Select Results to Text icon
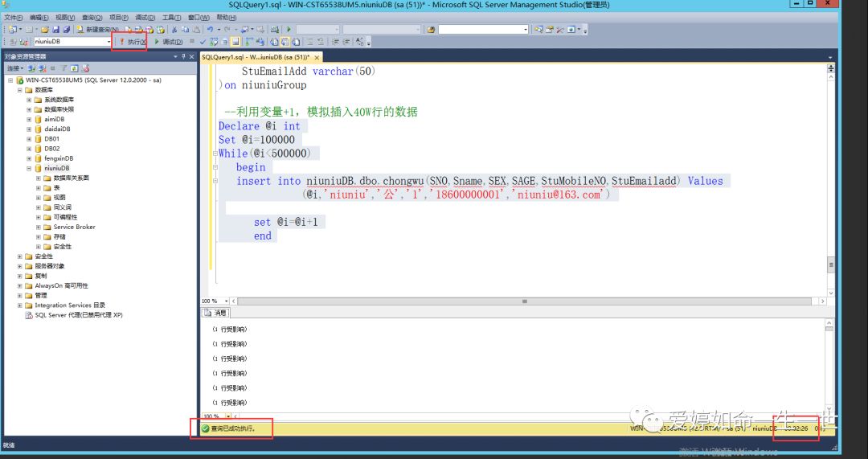868x459 pixels. pyautogui.click(x=274, y=42)
